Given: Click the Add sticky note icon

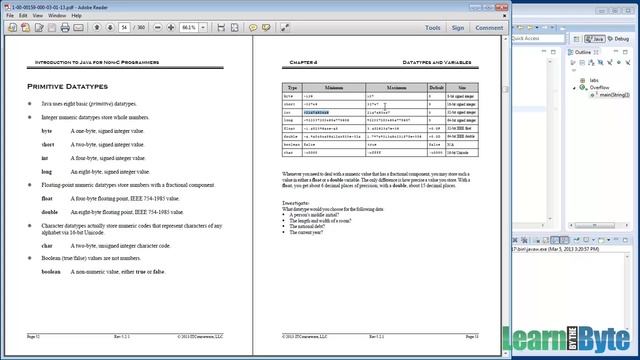Looking at the screenshot, I should (253, 28).
